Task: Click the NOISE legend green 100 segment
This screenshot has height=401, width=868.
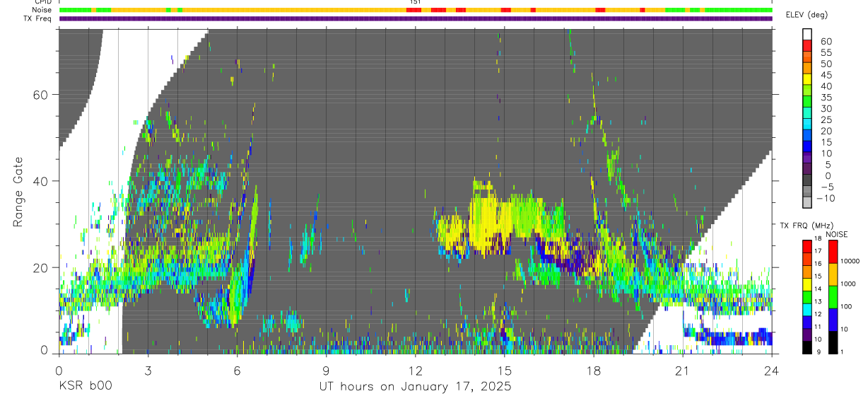Action: pos(833,297)
